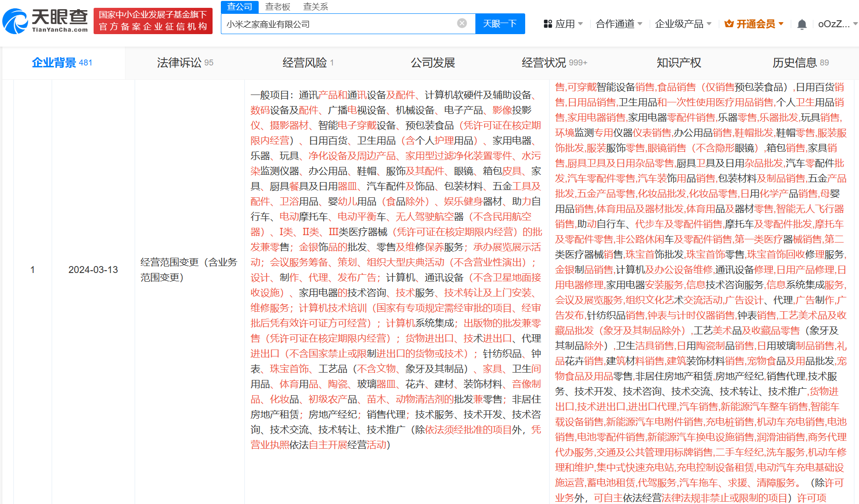
Task: Click the apps grid icon
Action: [548, 24]
